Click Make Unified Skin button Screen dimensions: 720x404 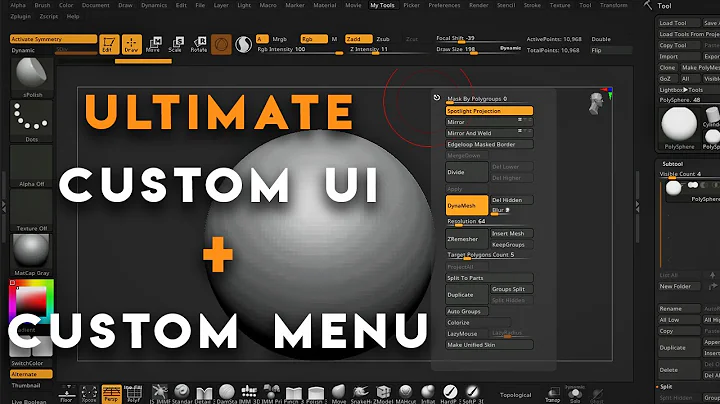click(x=489, y=345)
